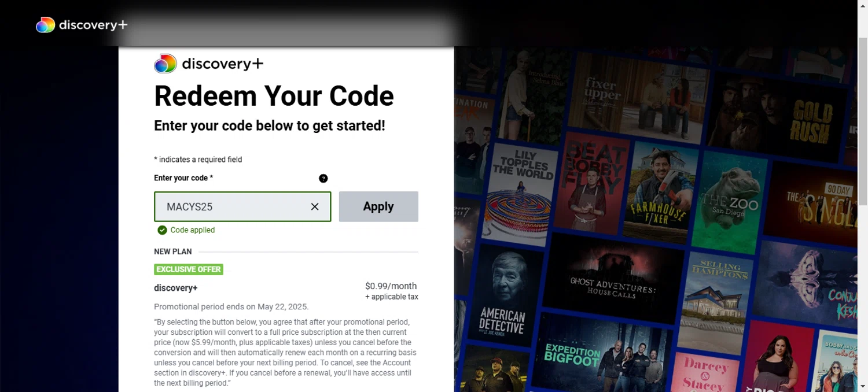Open the Selling the Hamptons poster
This screenshot has height=392, width=868.
[718, 301]
